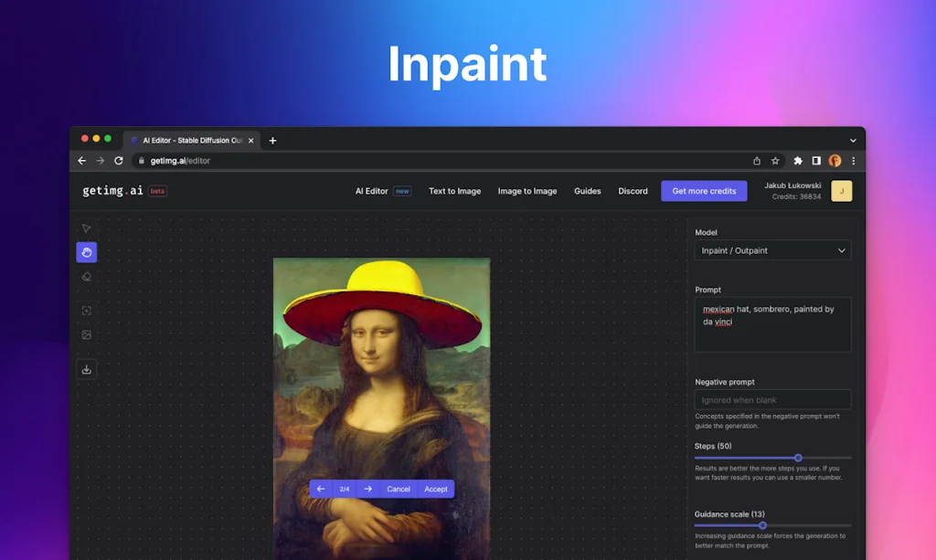Click the Accept button

pos(435,489)
